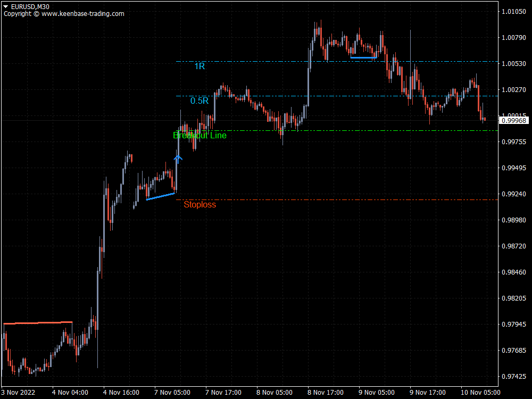The width and height of the screenshot is (532, 399).
Task: Click the www.keenbase-trading.com copyright text
Action: point(83,14)
